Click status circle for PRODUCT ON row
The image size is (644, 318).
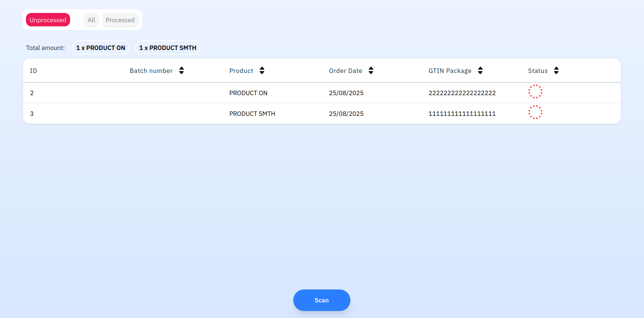tap(535, 91)
